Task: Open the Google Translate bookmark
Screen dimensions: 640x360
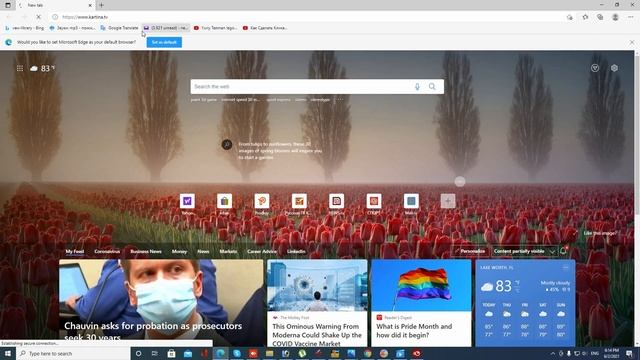Action: pos(119,28)
